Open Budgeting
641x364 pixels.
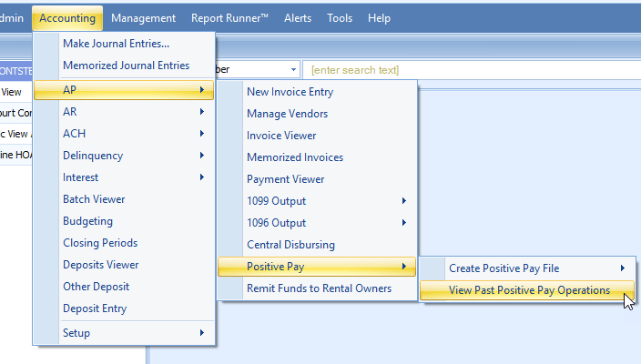[124, 221]
